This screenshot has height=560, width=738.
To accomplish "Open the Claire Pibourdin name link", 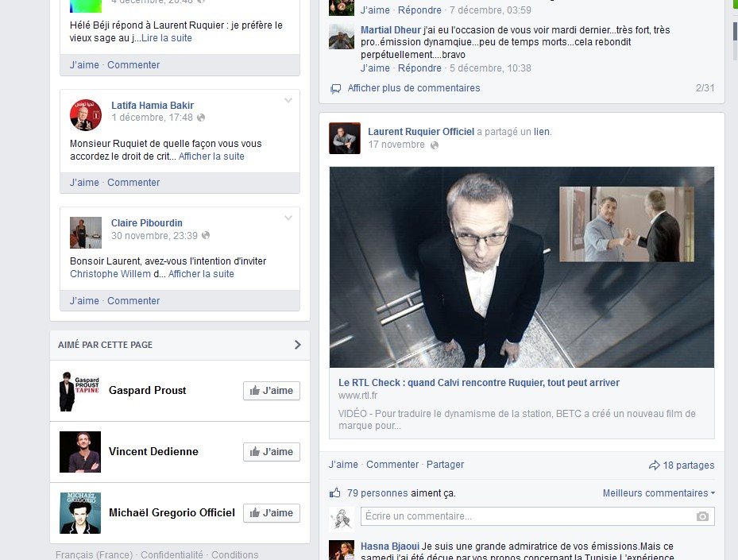I will pyautogui.click(x=146, y=223).
